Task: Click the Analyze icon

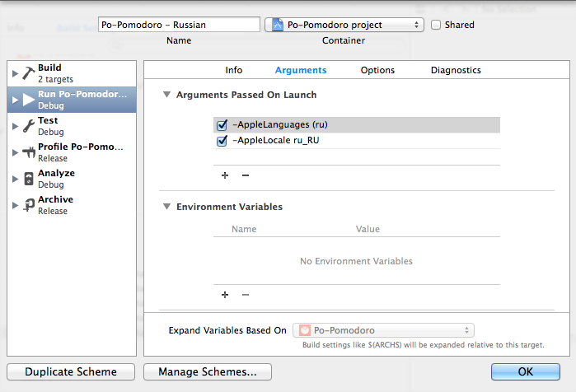Action: tap(29, 179)
